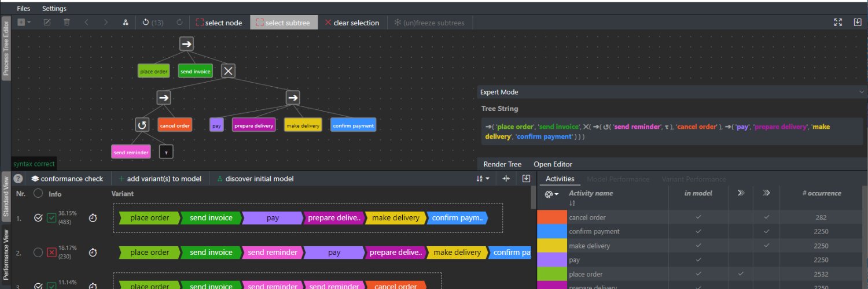Viewport: 868px width, 289px height.
Task: Click the second double-chevron column header
Action: 766,193
